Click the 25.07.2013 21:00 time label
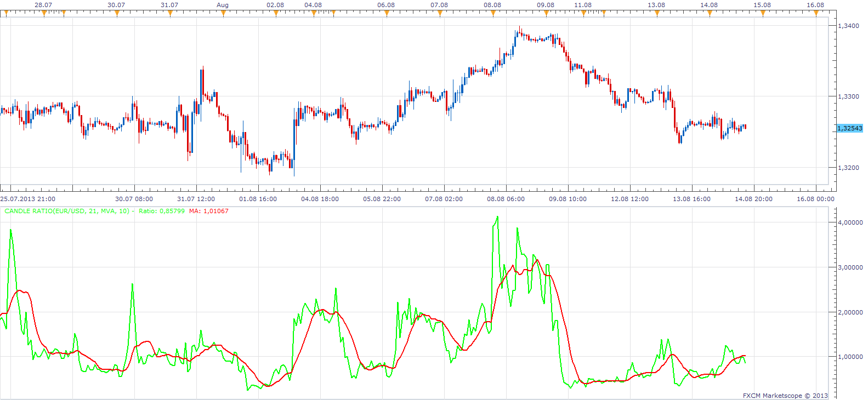The image size is (868, 400). pos(28,199)
